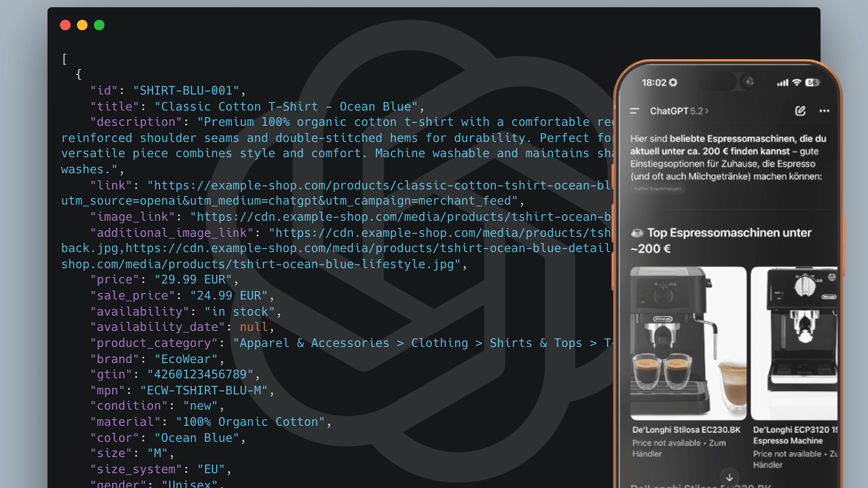The image size is (868, 488).
Task: Click the "additional_image_link" key
Action: [172, 233]
